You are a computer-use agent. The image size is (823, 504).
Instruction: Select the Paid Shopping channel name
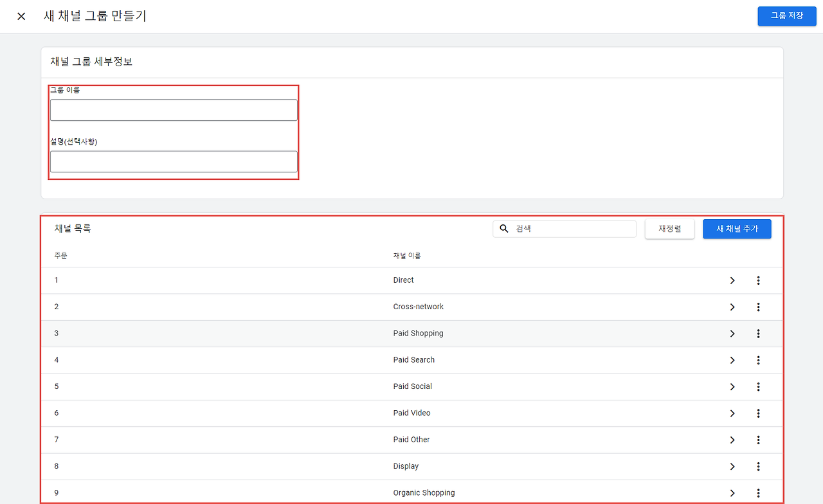[x=419, y=334]
